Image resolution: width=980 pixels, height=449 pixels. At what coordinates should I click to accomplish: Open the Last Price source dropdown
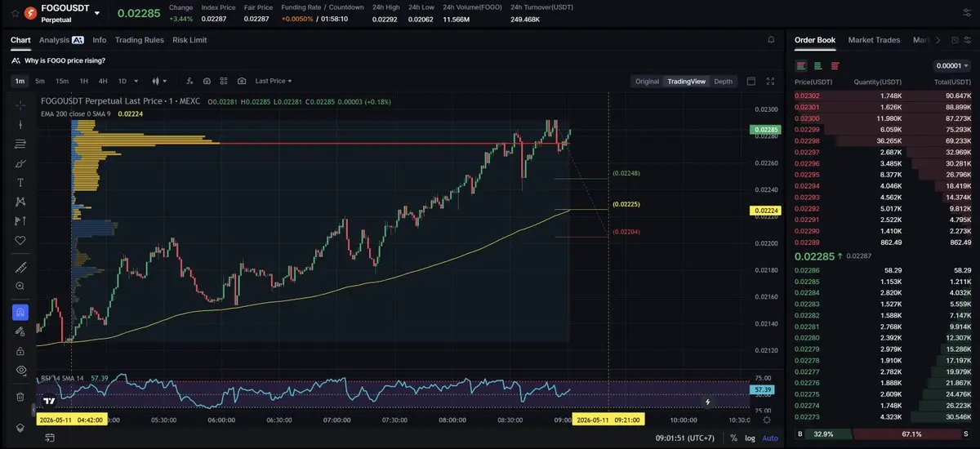click(273, 81)
